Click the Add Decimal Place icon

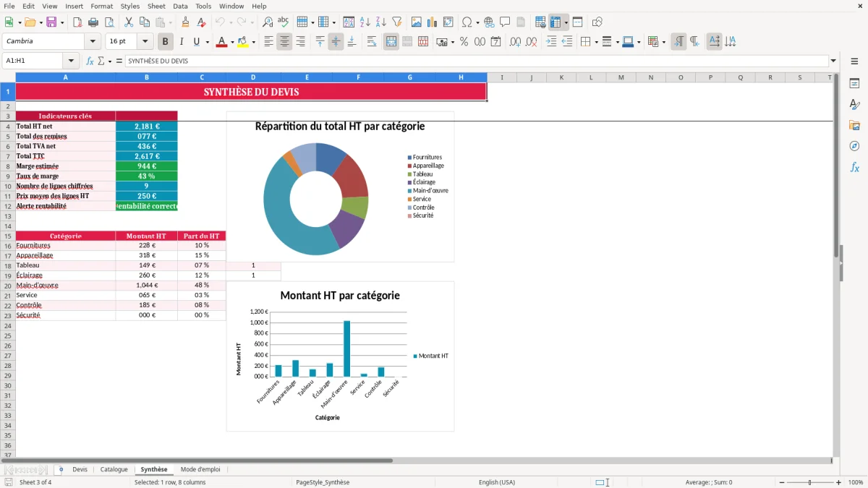click(x=516, y=42)
